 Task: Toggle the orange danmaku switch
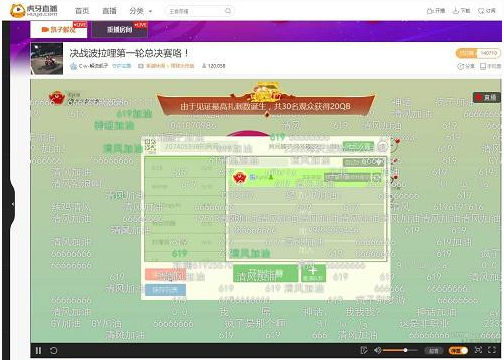pos(458,351)
